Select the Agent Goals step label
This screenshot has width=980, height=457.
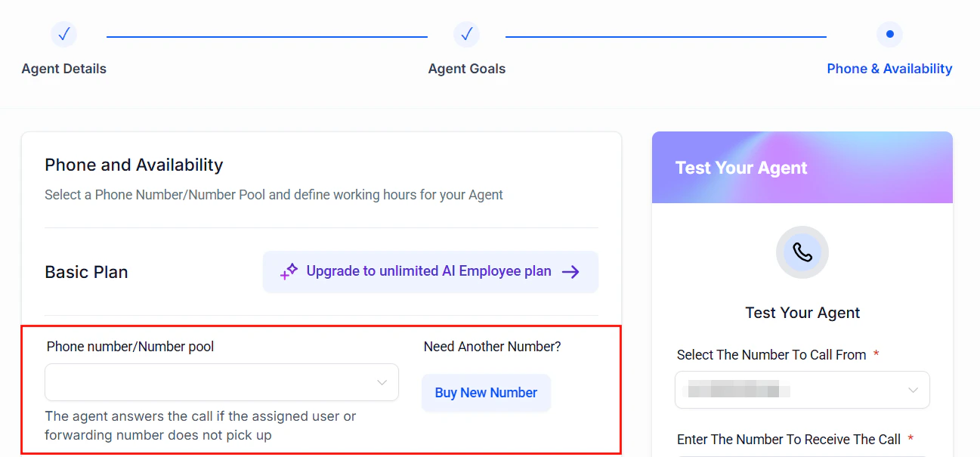point(466,68)
